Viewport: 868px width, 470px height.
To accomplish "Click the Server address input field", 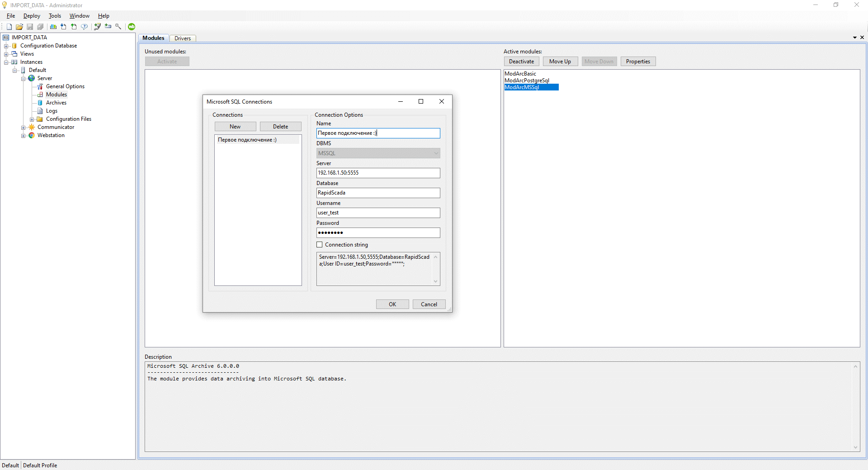I will point(378,173).
